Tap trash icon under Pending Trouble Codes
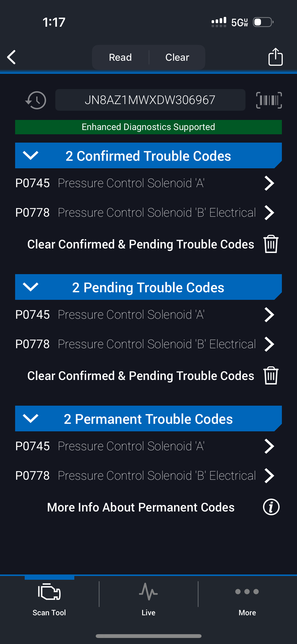 click(271, 375)
